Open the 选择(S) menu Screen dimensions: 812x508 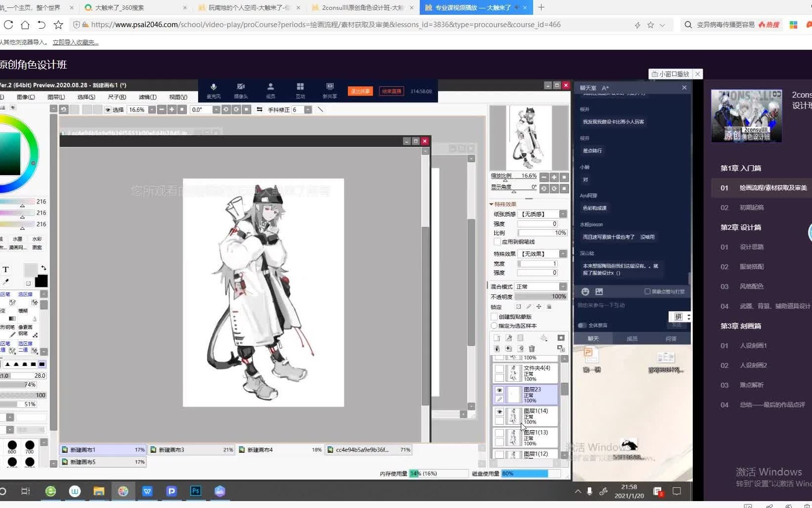click(86, 97)
